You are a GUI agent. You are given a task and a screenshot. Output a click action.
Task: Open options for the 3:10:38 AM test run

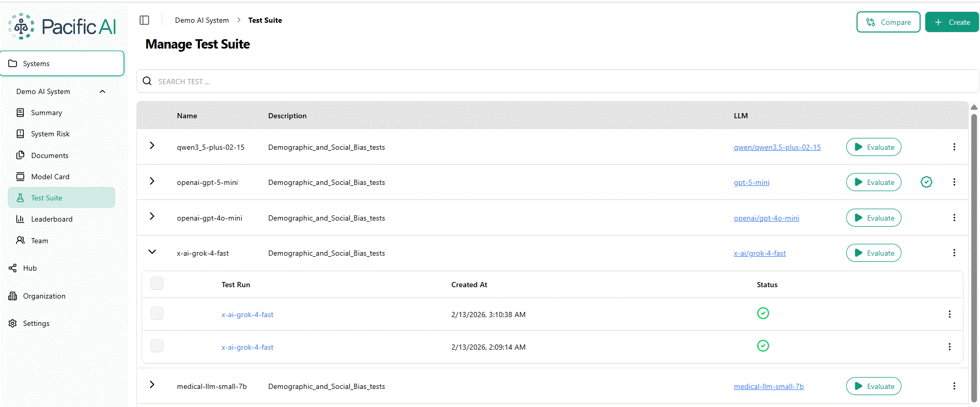point(950,315)
